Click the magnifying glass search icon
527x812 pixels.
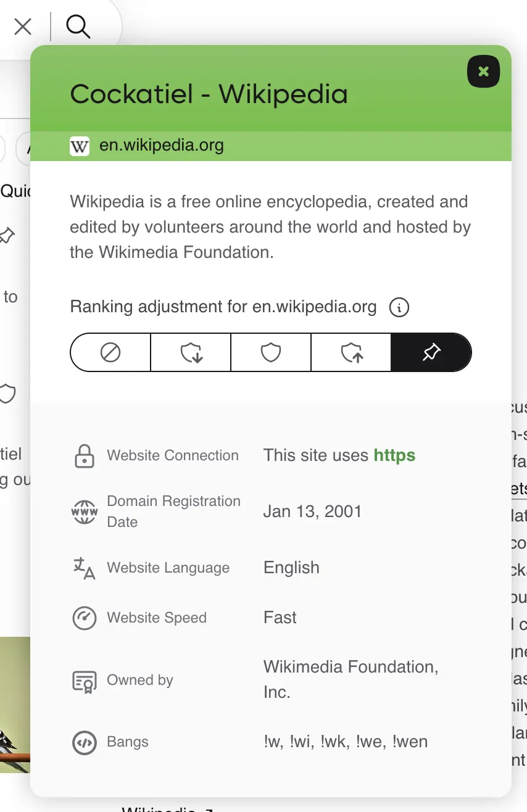tap(78, 27)
